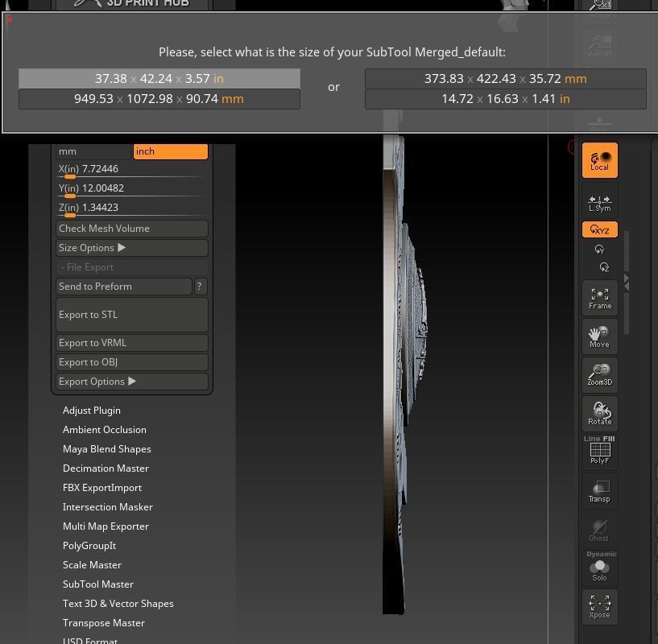The image size is (658, 644).
Task: Open the FBX ExportImport plugin
Action: (102, 488)
